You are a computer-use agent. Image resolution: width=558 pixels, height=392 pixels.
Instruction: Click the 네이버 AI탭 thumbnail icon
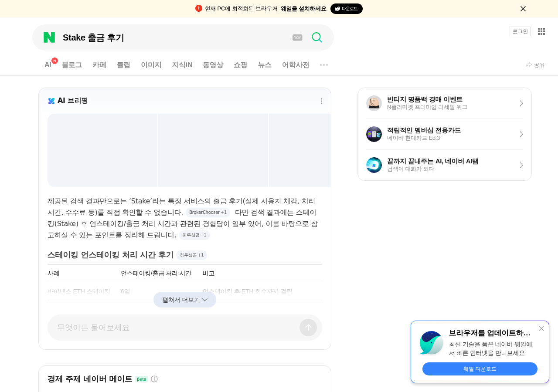tap(374, 165)
